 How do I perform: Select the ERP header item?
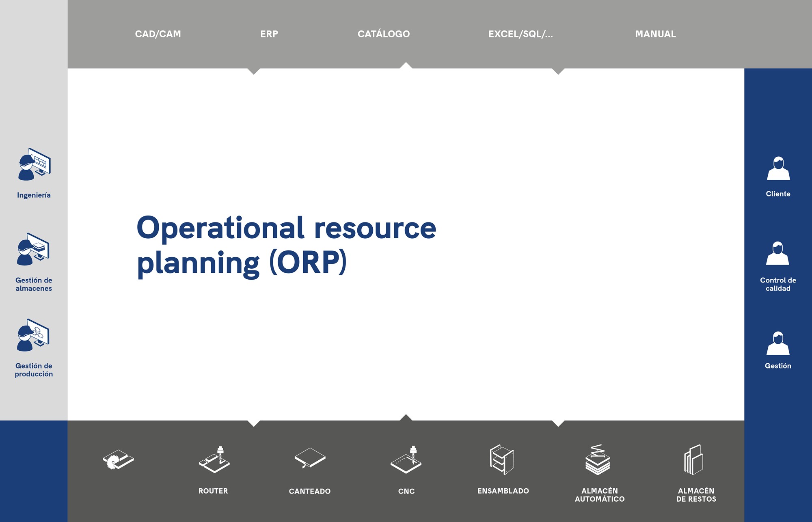point(269,34)
